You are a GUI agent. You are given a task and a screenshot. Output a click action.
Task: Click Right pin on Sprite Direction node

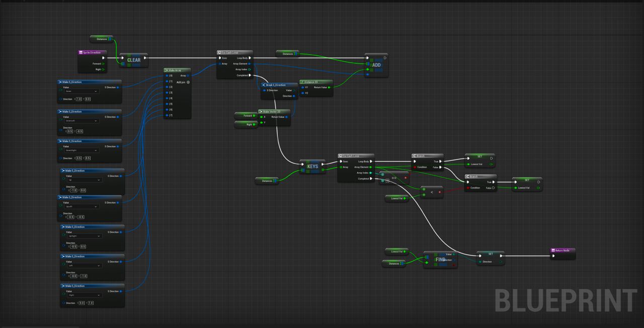click(103, 70)
